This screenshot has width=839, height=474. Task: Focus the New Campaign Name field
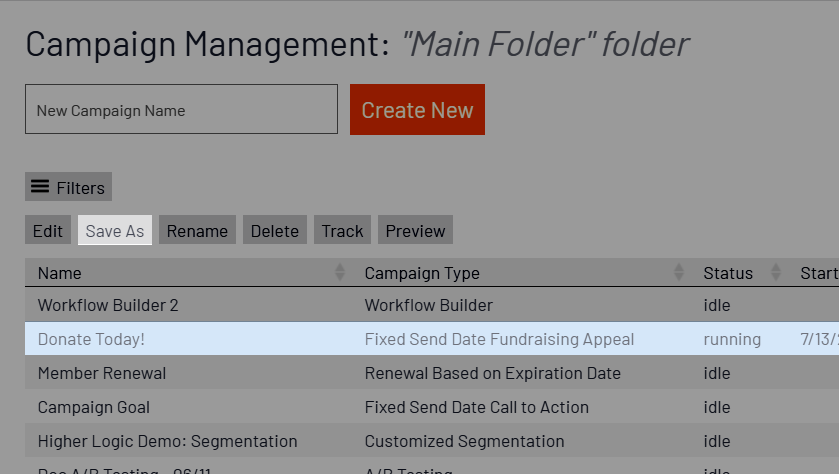(x=181, y=109)
